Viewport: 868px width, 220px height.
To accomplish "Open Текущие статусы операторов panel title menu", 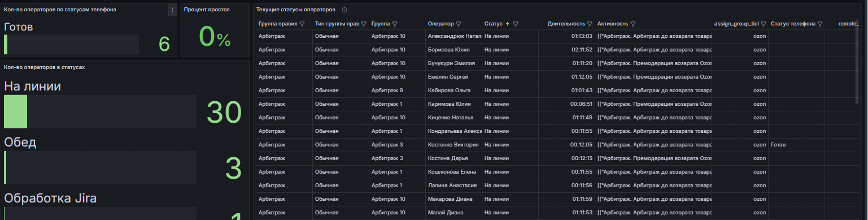I will tap(295, 10).
